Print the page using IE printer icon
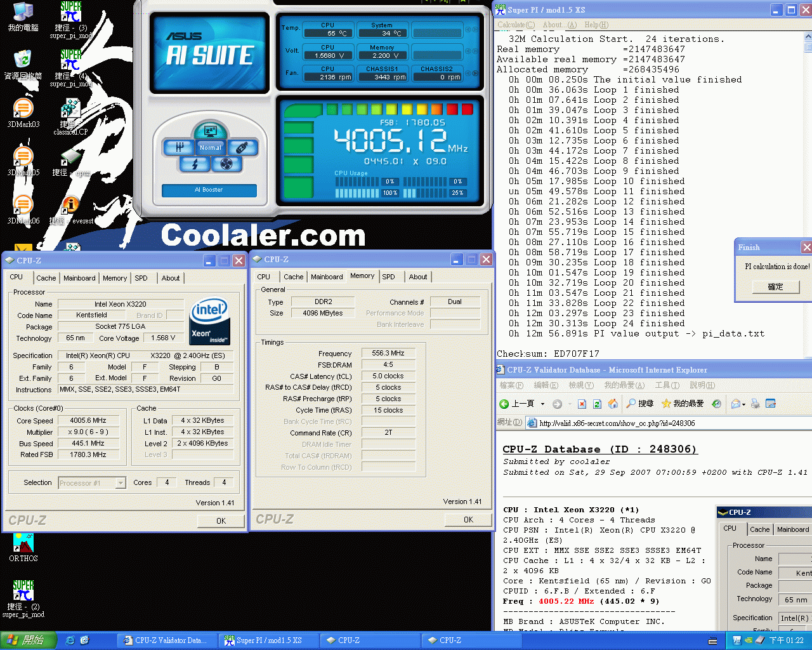 (x=756, y=404)
